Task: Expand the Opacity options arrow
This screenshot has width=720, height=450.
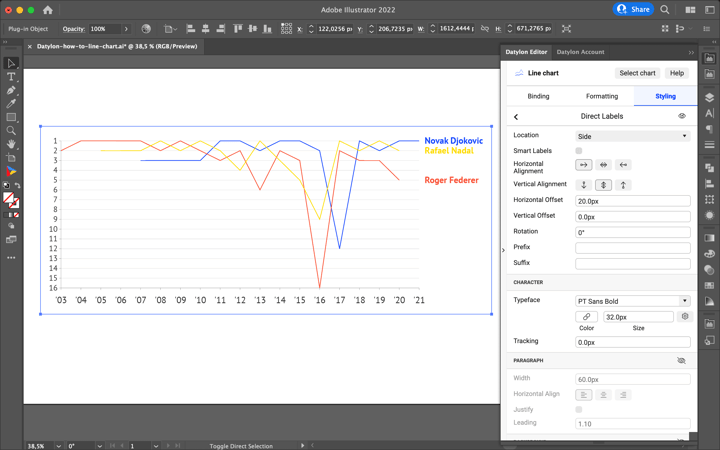Action: click(126, 28)
